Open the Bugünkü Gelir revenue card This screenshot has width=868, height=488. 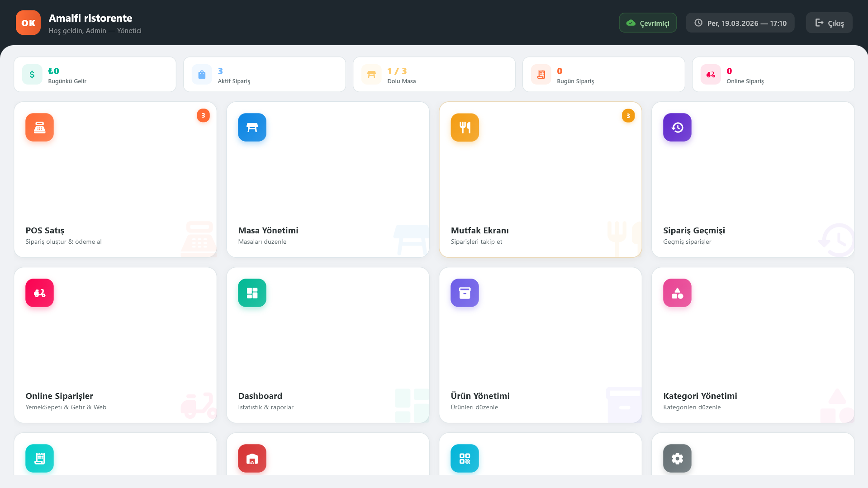(95, 74)
